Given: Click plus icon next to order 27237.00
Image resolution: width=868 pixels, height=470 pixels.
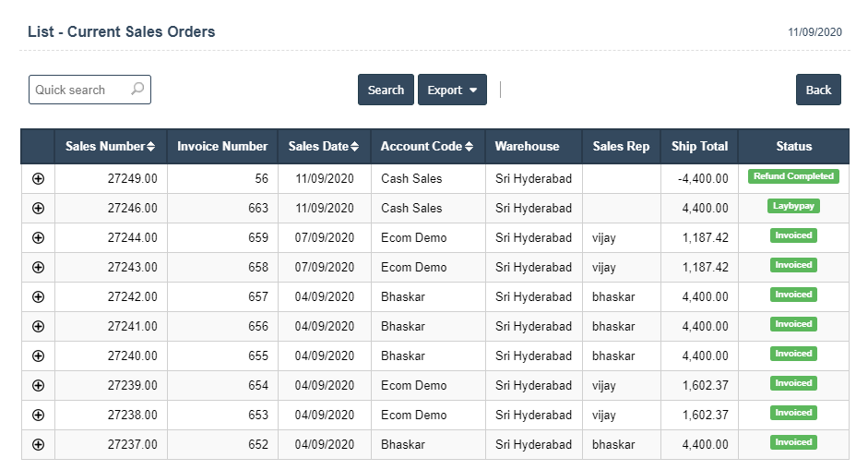Looking at the screenshot, I should click(38, 445).
